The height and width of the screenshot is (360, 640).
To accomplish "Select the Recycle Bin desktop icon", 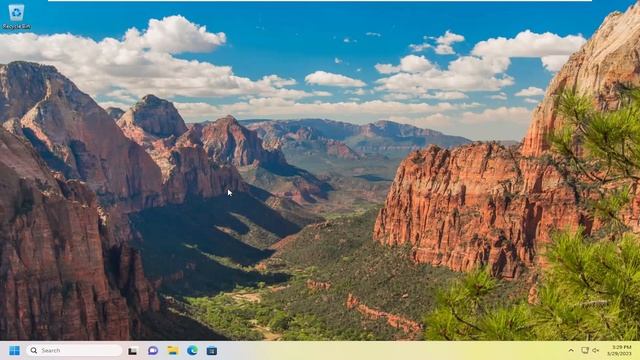I will coord(16,17).
